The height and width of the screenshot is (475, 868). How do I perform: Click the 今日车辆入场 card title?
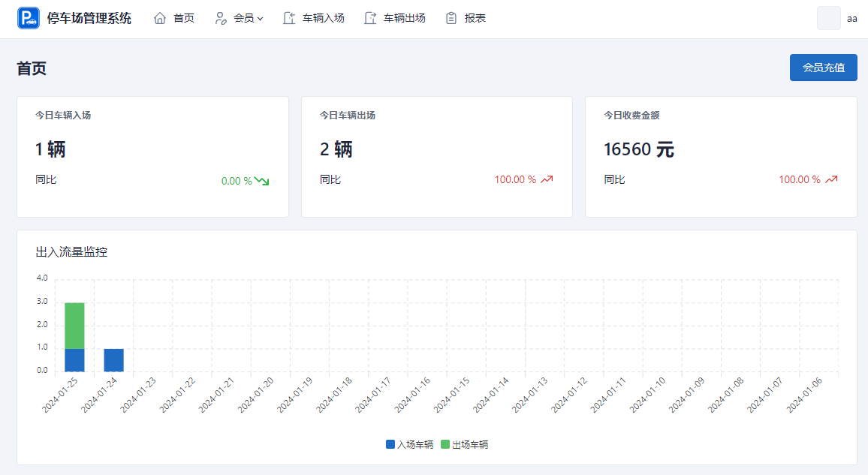63,115
